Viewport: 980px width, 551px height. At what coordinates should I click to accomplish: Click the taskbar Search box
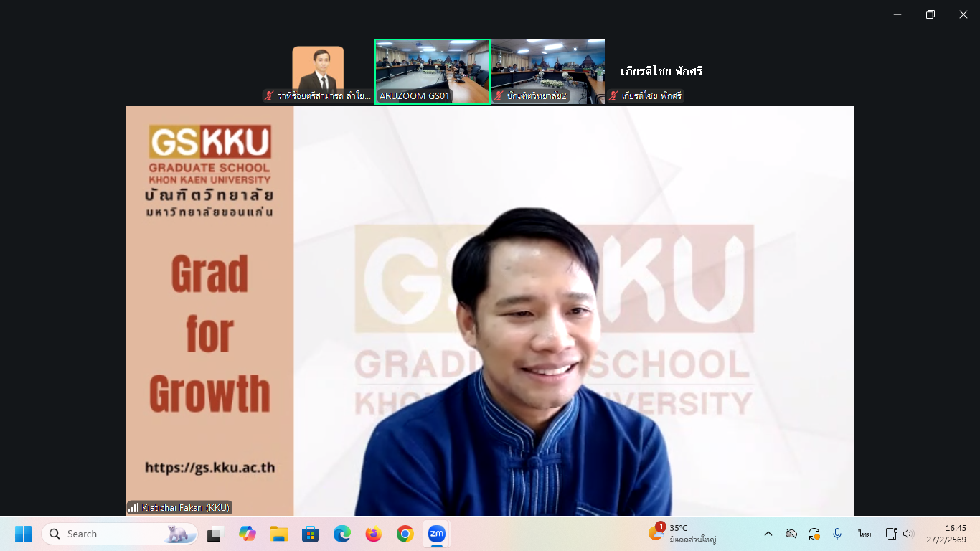click(120, 534)
